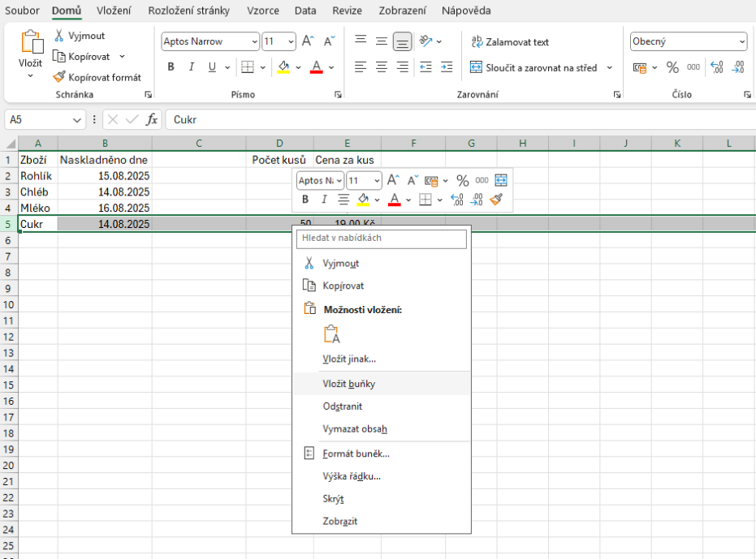The image size is (756, 559).
Task: Click the Vyjmout scissors icon in ribbon
Action: 61,37
